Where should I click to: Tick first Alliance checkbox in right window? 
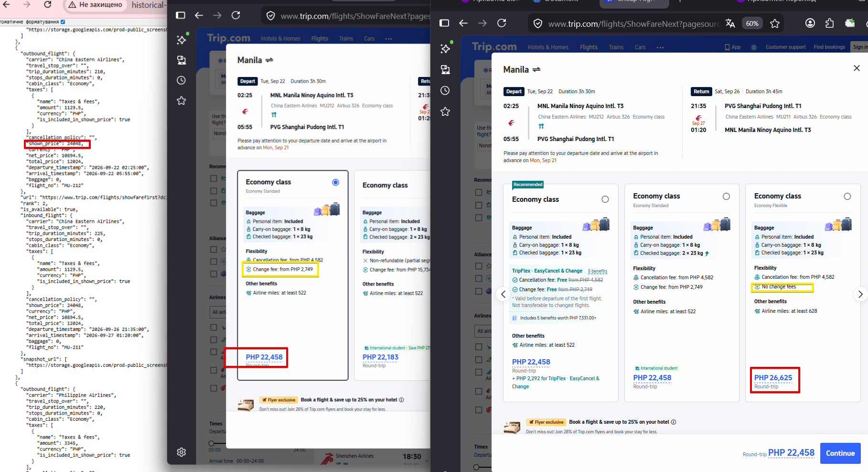coord(479,266)
